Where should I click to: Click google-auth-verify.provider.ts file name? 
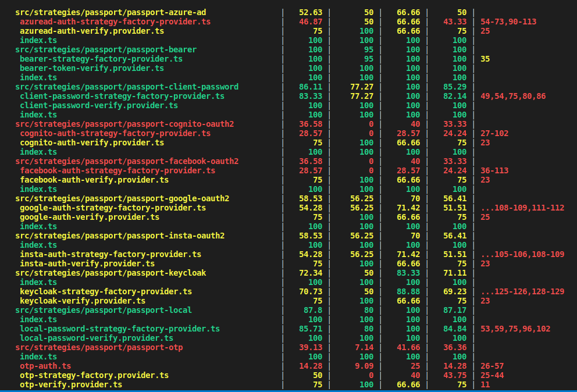(90, 217)
